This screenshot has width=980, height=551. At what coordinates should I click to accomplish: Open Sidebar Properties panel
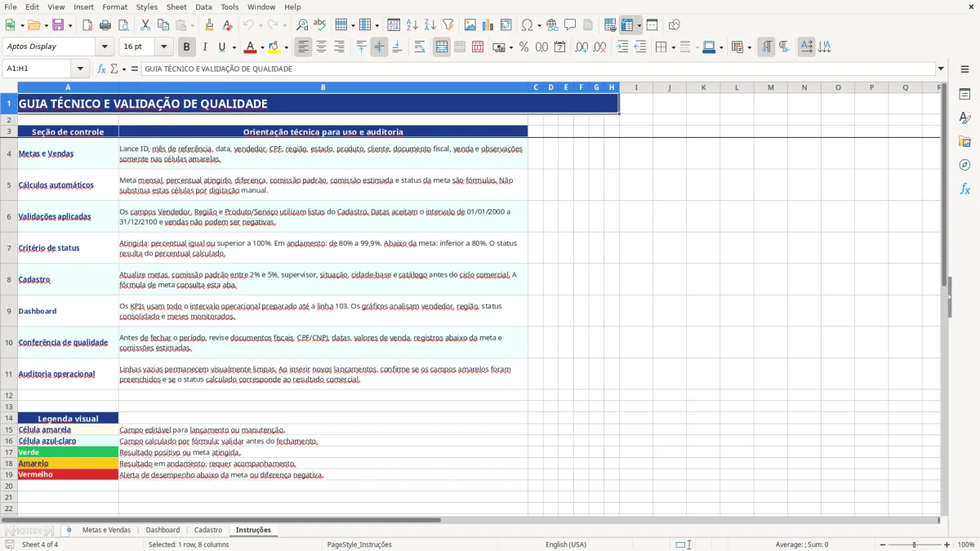(x=964, y=95)
